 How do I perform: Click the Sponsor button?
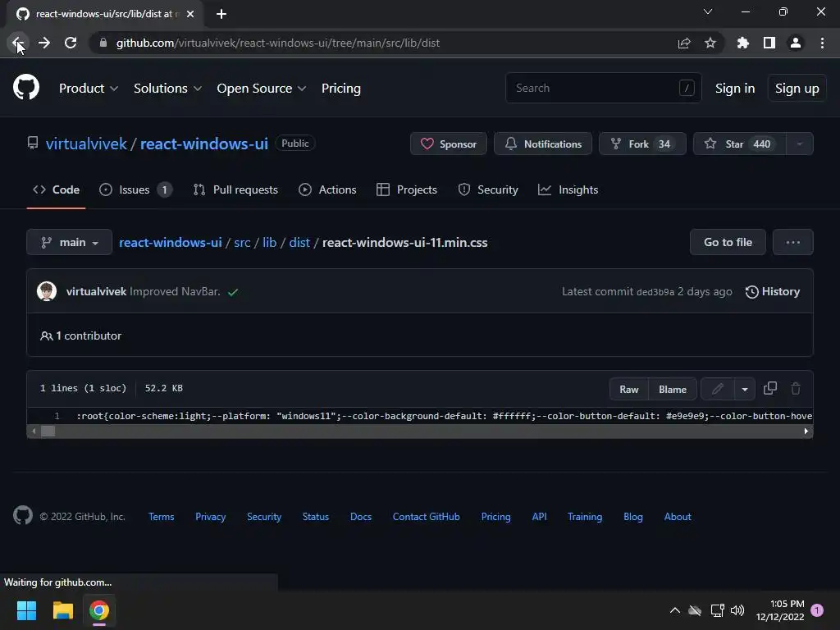point(449,144)
